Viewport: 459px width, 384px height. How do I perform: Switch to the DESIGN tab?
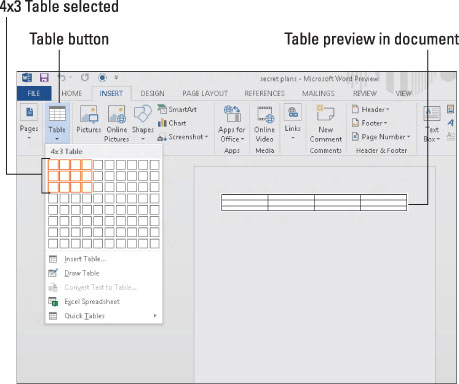pyautogui.click(x=152, y=93)
